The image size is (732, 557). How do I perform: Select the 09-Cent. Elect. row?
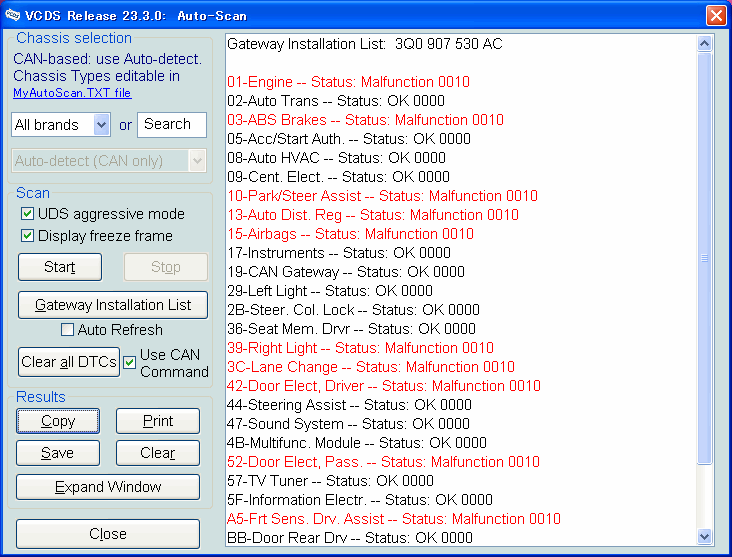[x=338, y=177]
